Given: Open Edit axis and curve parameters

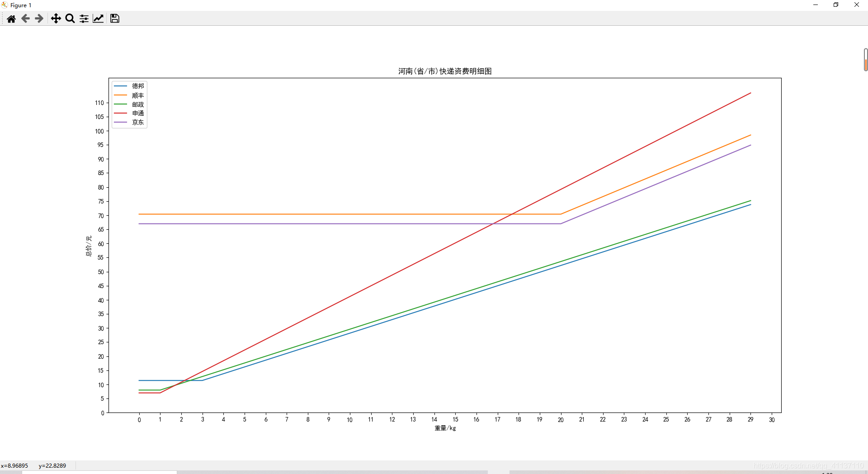Looking at the screenshot, I should click(98, 19).
